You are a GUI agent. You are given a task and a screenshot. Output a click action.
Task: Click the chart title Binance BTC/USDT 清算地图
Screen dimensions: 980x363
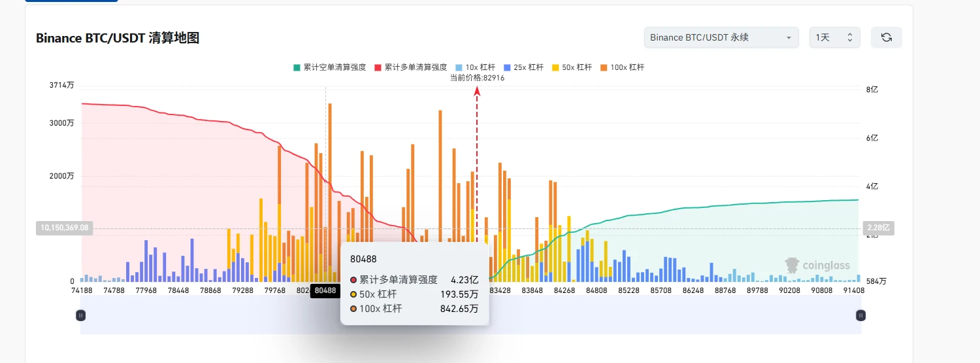118,38
